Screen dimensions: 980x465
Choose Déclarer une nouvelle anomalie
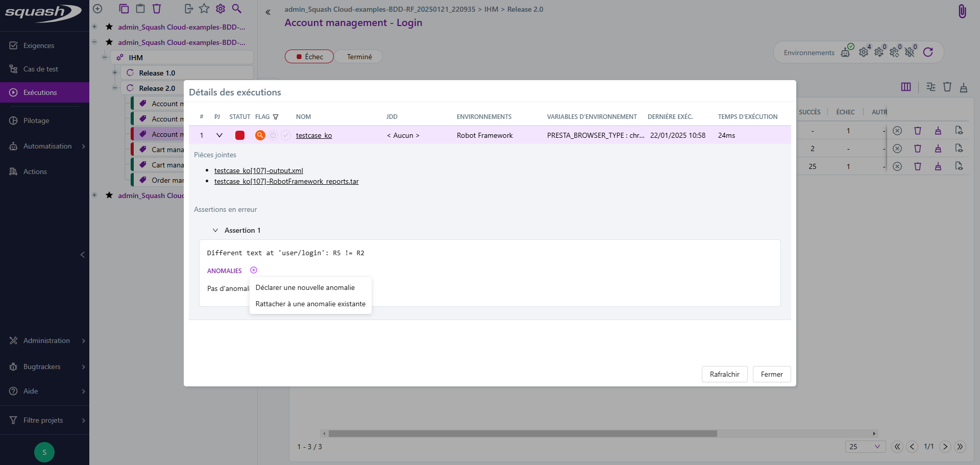click(305, 287)
